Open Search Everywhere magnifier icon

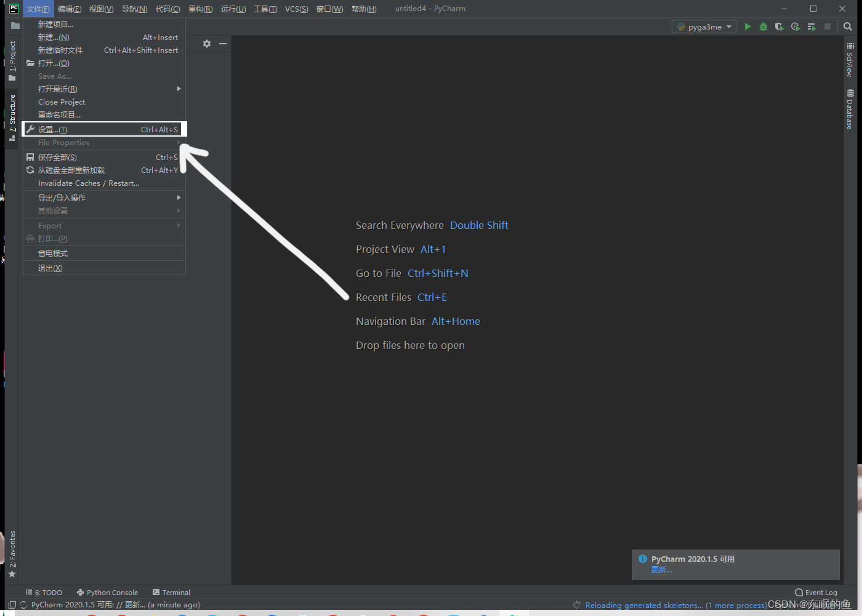coord(848,26)
